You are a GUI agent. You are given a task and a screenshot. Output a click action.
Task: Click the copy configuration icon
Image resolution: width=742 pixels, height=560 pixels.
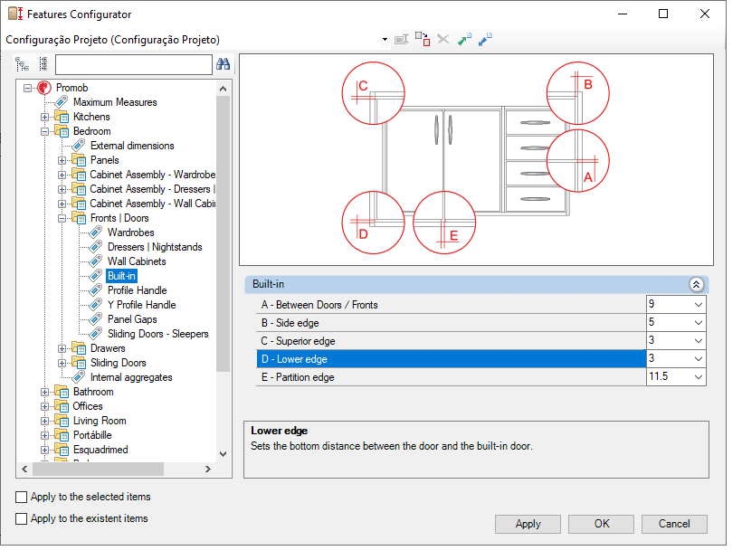pos(423,39)
